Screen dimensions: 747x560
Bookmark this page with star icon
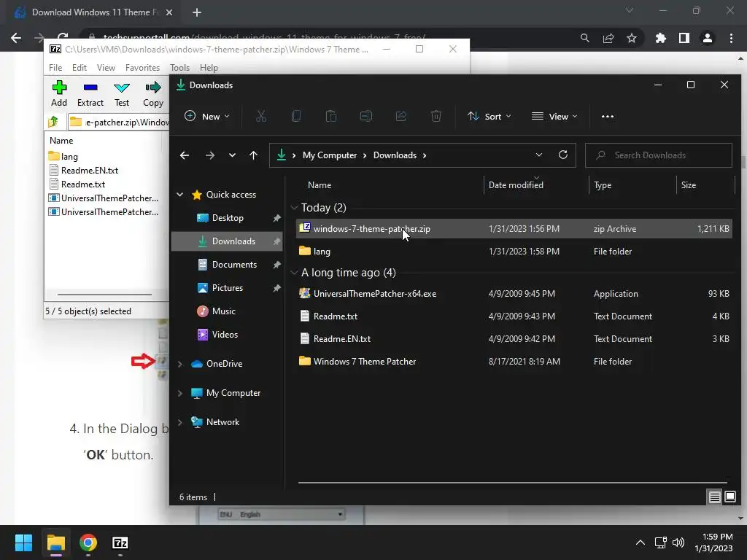click(x=632, y=38)
